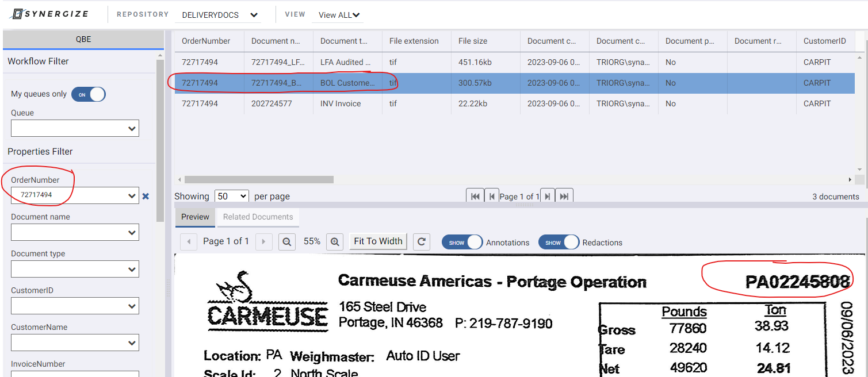
Task: Toggle Redactions show switch
Action: pos(559,242)
